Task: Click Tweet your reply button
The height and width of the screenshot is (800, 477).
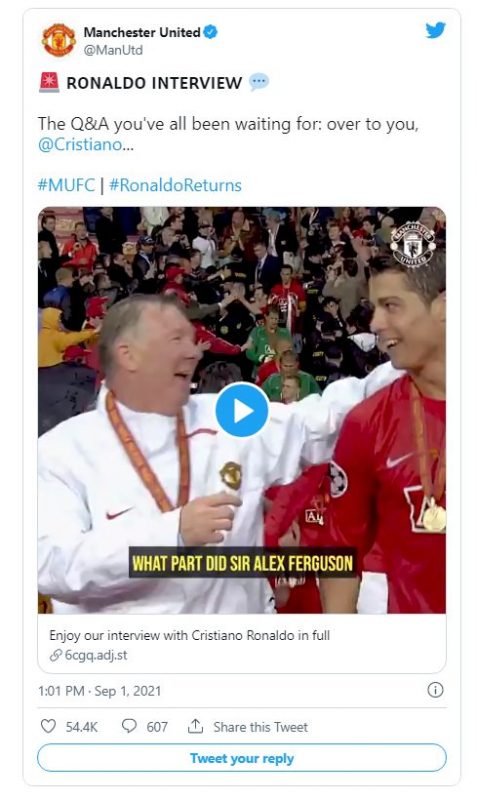Action: (x=242, y=758)
